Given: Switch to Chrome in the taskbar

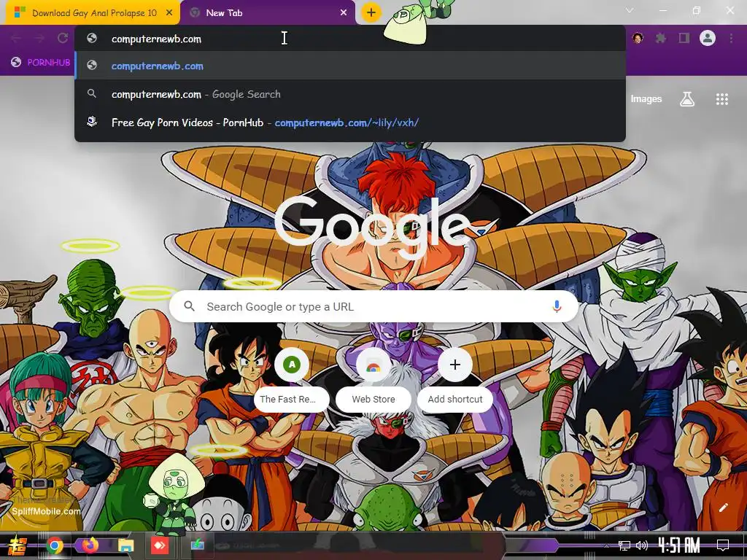Looking at the screenshot, I should [55, 545].
